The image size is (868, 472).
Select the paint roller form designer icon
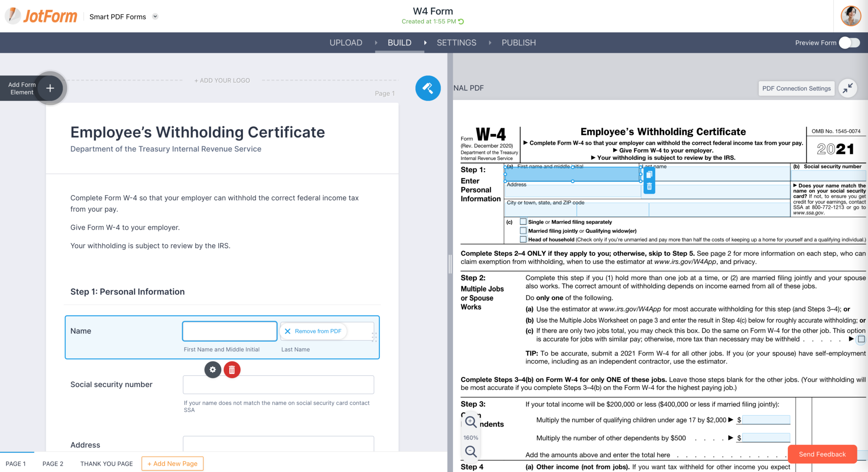(x=428, y=88)
